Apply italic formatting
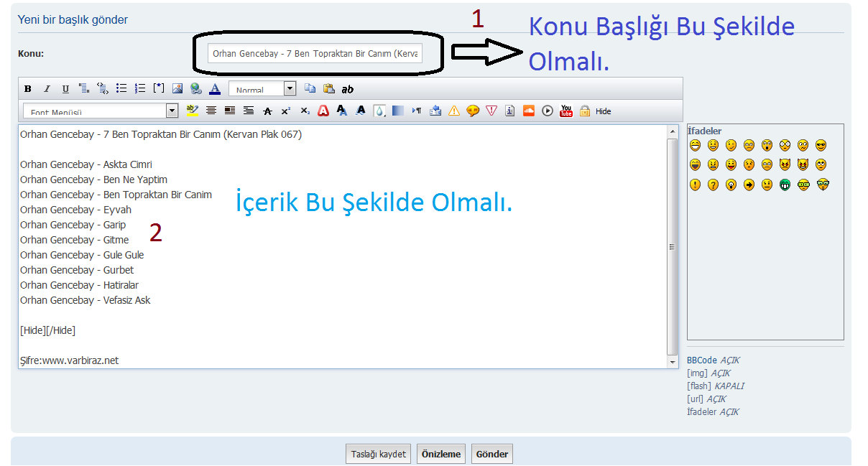The image size is (868, 466). coord(47,89)
